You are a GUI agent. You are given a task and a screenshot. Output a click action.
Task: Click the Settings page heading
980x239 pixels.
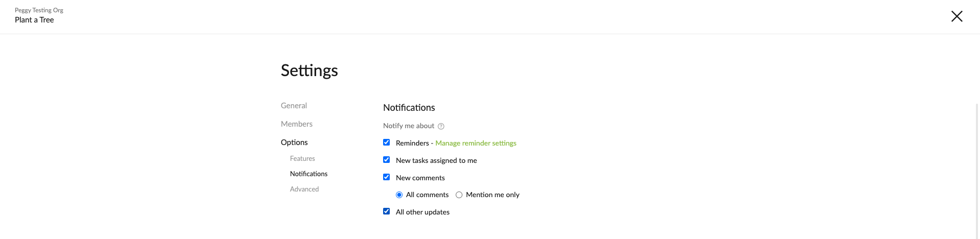[309, 70]
